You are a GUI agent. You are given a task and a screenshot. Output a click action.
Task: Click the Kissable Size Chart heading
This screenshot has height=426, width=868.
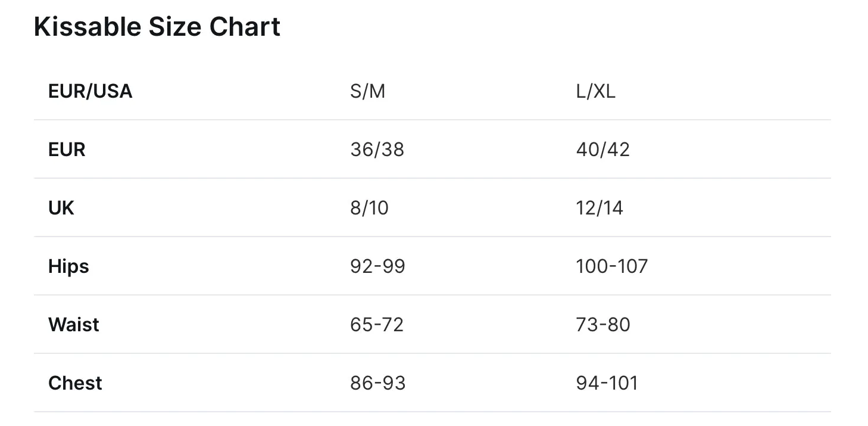coord(157,27)
